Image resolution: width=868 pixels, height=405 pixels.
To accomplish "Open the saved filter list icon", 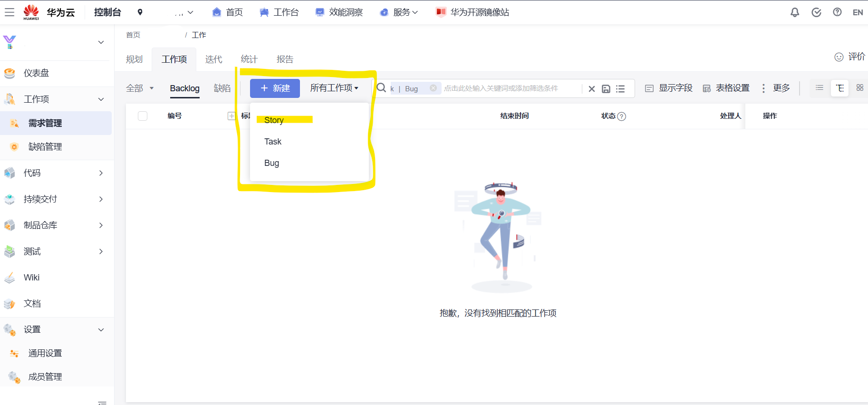I will pyautogui.click(x=620, y=89).
